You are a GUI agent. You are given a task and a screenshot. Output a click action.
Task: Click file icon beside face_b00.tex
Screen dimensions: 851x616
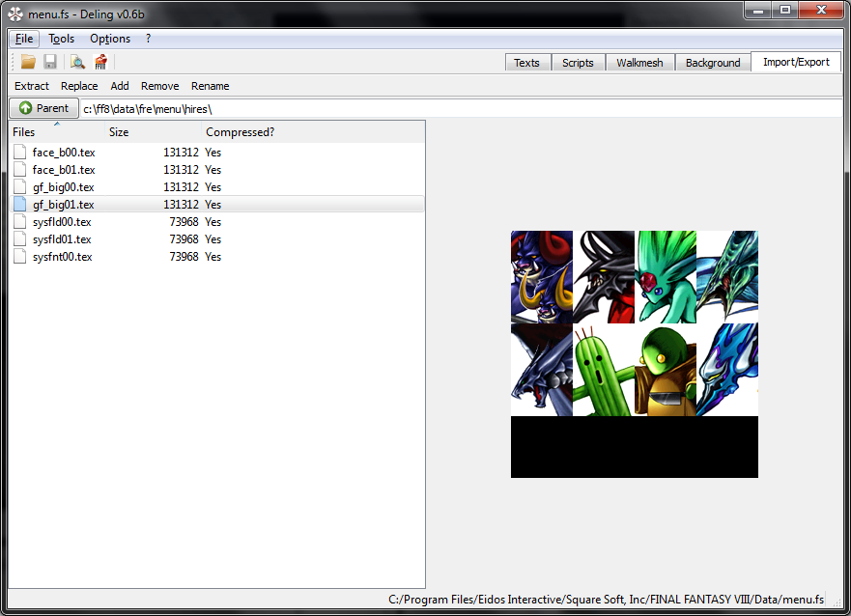(20, 152)
